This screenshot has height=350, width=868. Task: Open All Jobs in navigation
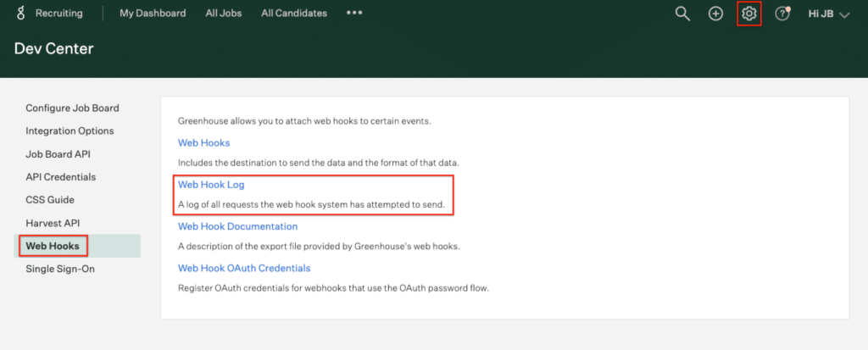(x=224, y=14)
